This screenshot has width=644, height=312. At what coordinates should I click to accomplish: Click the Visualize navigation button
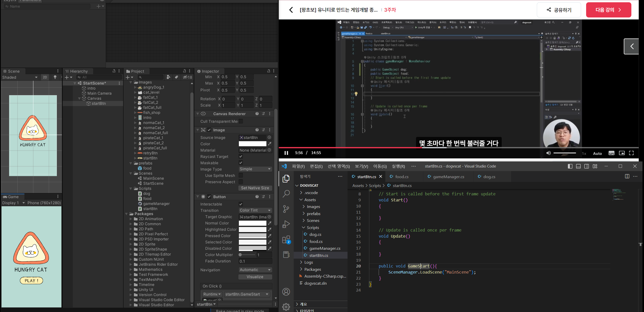(255, 277)
